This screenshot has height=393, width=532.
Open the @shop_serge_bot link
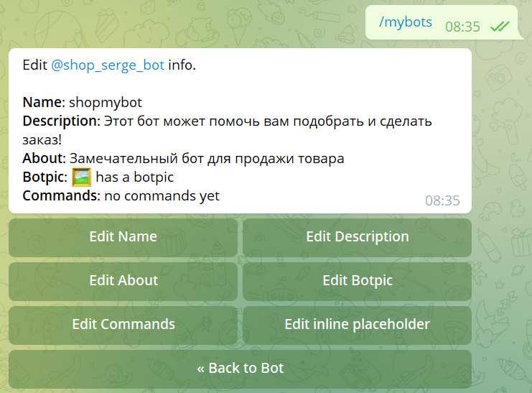[x=108, y=65]
